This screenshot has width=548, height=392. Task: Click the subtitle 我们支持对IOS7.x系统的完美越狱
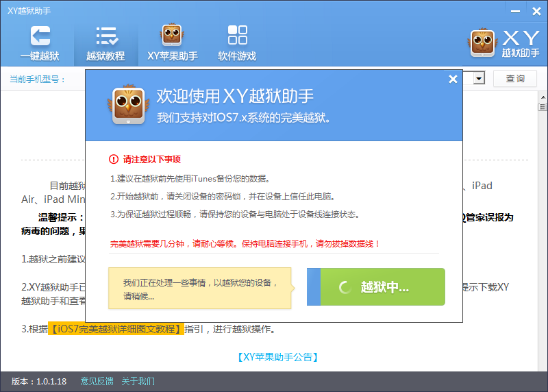[244, 117]
